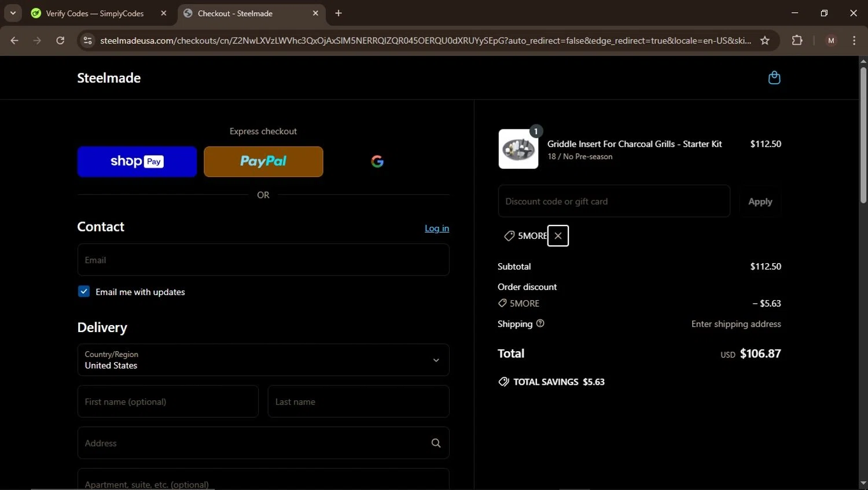Click the 18 / No Pre-season variant text
This screenshot has width=868, height=490.
click(x=580, y=157)
